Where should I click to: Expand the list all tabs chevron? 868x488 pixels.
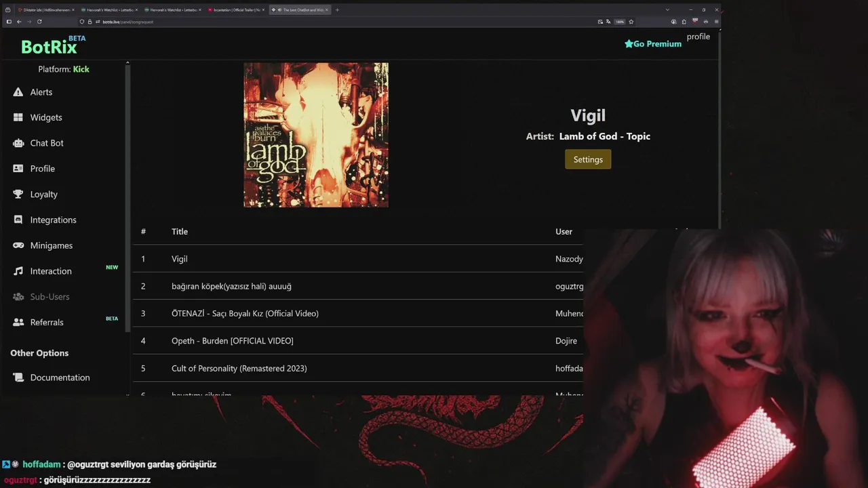point(667,9)
